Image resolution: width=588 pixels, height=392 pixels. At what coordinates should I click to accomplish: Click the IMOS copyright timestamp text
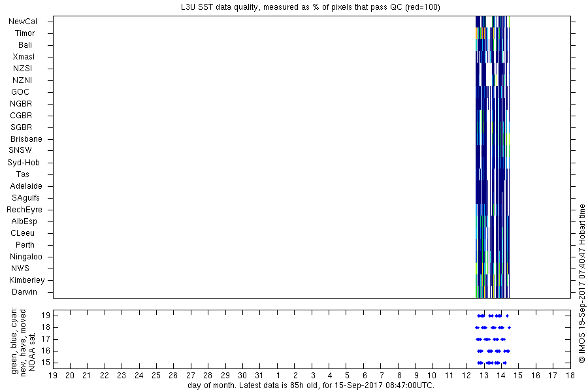tap(581, 283)
